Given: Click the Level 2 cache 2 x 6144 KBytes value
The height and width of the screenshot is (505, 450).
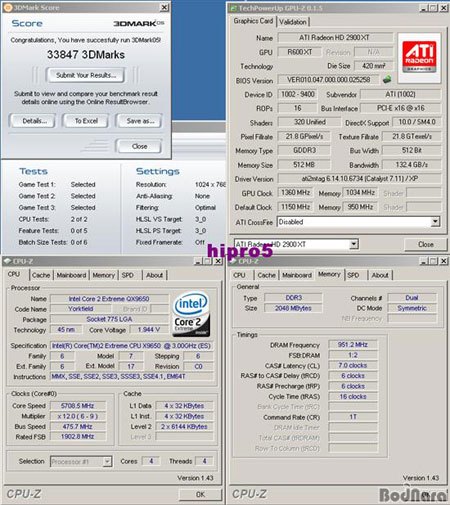Looking at the screenshot, I should click(x=184, y=427).
